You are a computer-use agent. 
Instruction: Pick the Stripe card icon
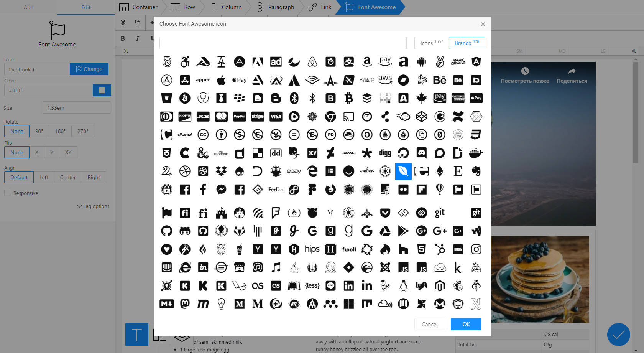point(258,117)
